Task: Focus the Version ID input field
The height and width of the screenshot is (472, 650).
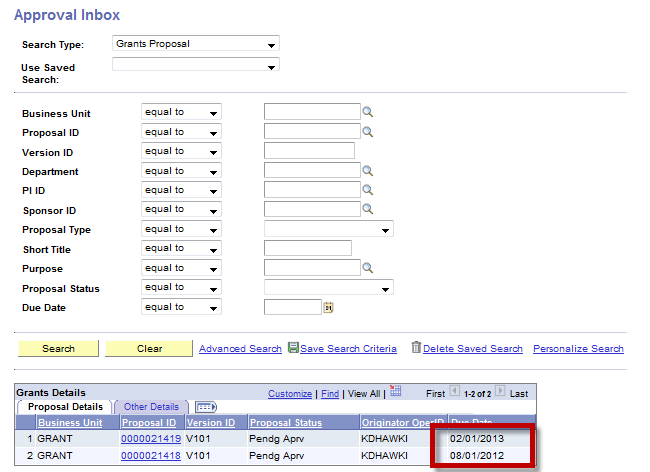Action: (x=309, y=150)
